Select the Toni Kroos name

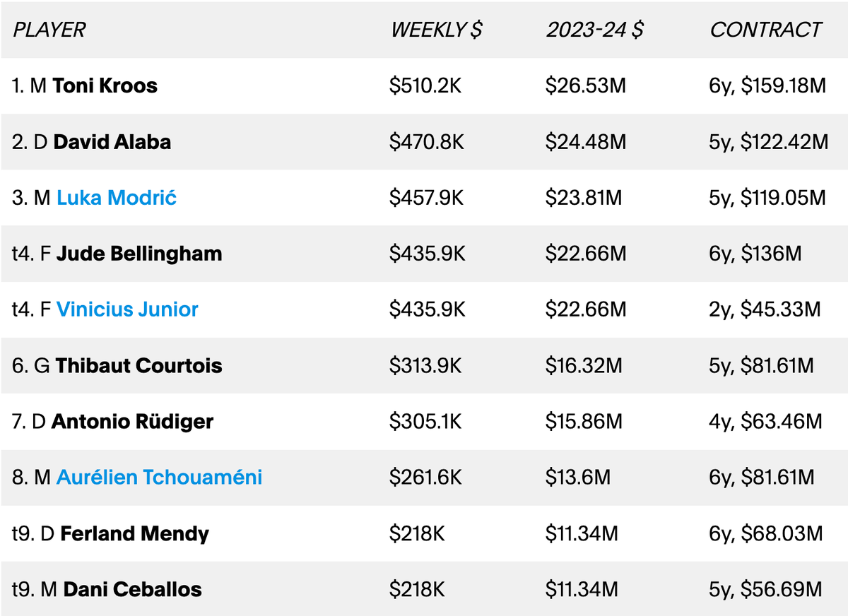tap(105, 86)
